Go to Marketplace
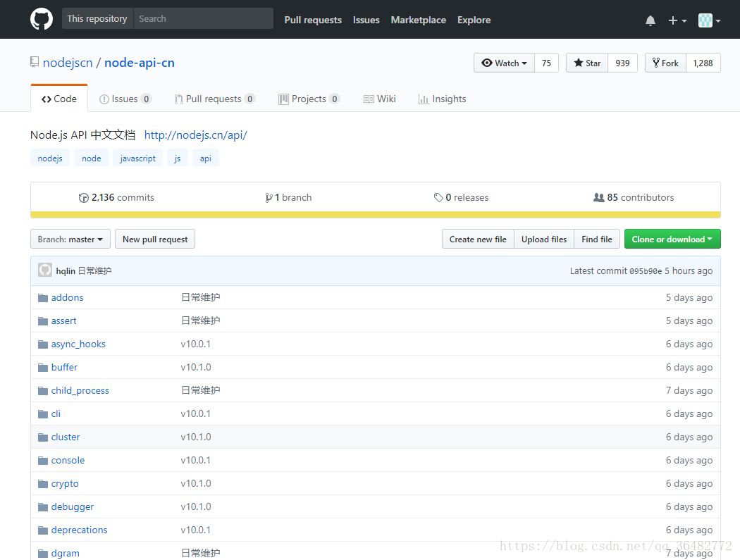Screen dimensions: 740x560 [x=418, y=20]
